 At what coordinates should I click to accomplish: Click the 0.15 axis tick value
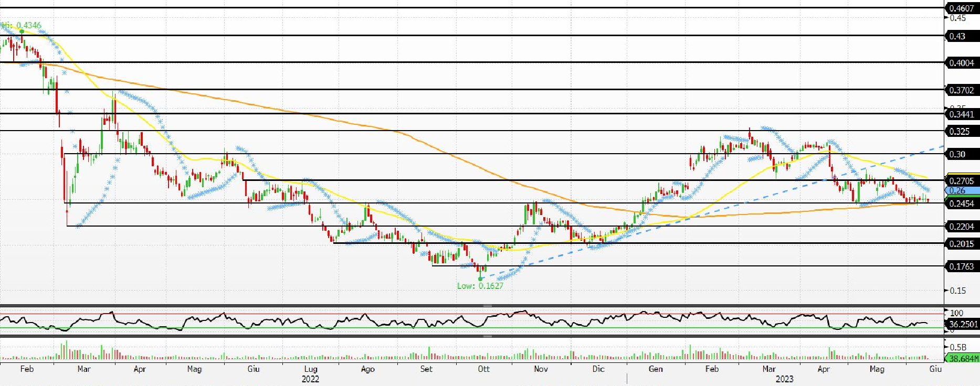click(958, 291)
